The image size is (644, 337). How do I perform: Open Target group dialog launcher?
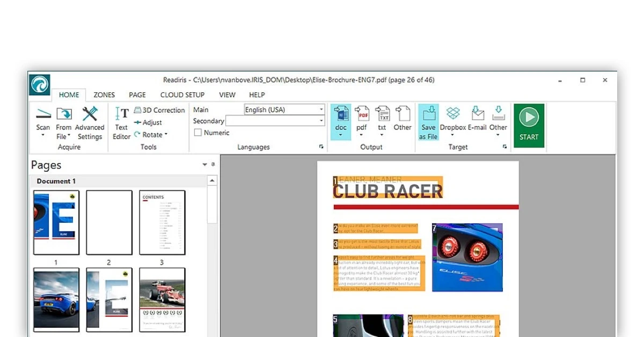(505, 146)
